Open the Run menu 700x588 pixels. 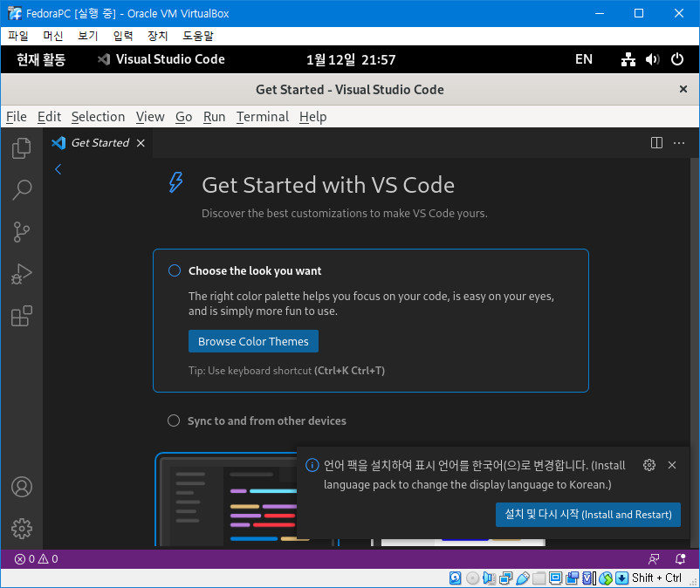click(215, 116)
